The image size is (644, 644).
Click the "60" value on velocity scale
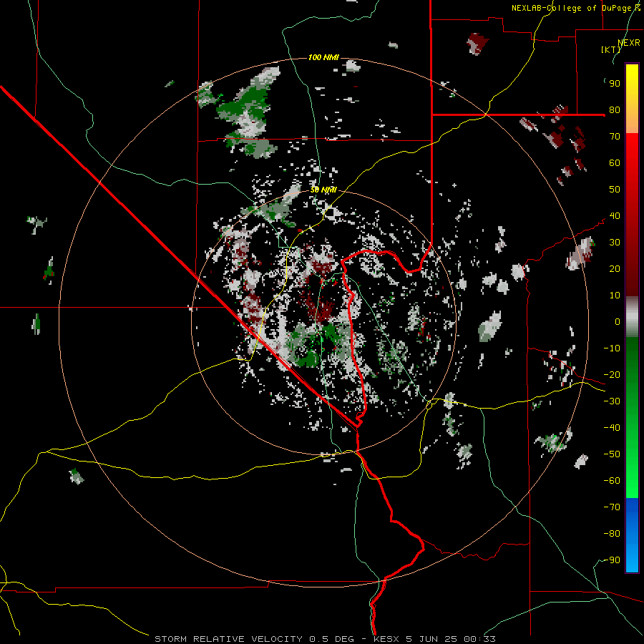click(615, 163)
